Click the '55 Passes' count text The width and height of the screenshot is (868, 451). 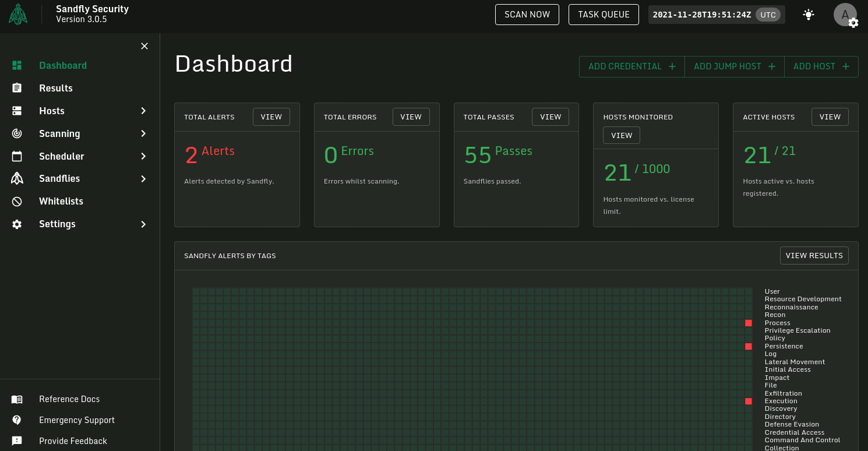click(498, 154)
